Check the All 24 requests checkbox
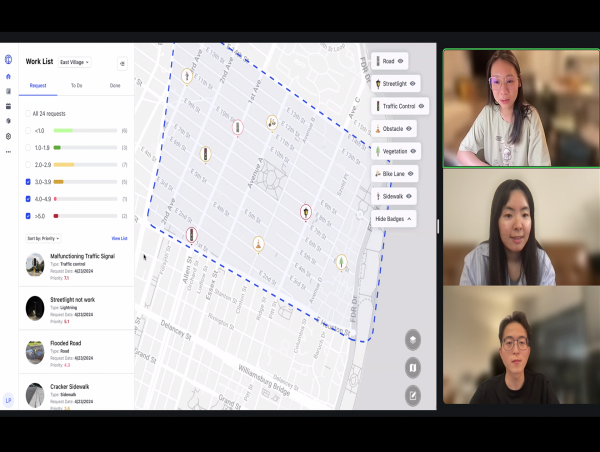This screenshot has width=600, height=452. 28,114
